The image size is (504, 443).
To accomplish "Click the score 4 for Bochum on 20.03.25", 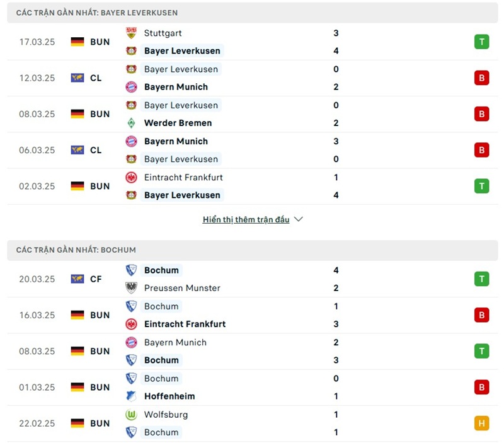I will pyautogui.click(x=336, y=270).
